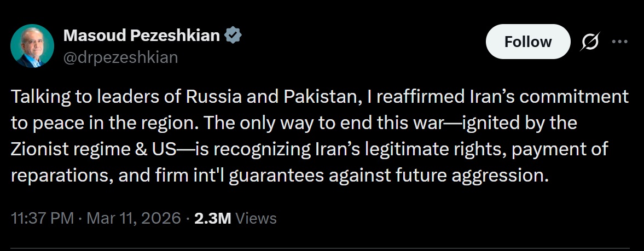View the 2.3M view count

[x=213, y=218]
